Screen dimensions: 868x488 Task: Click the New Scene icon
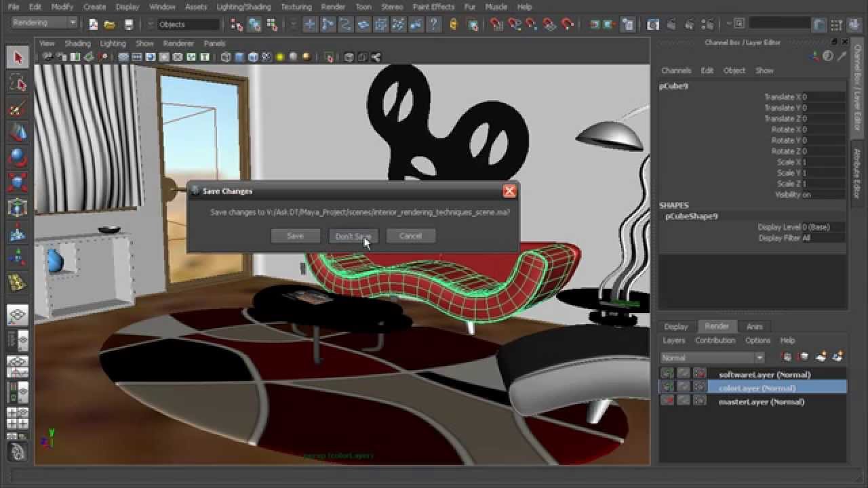point(94,24)
